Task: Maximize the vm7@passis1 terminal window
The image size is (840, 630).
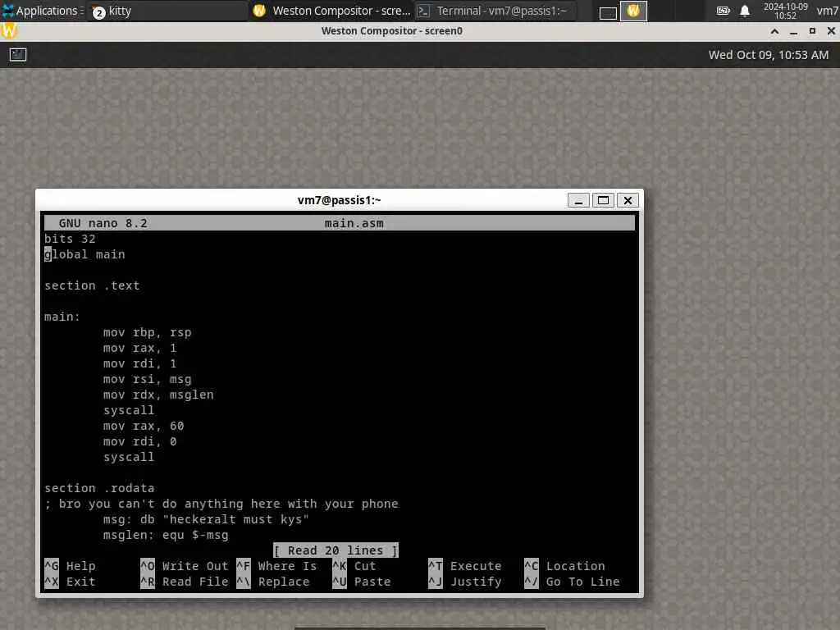Action: click(603, 200)
